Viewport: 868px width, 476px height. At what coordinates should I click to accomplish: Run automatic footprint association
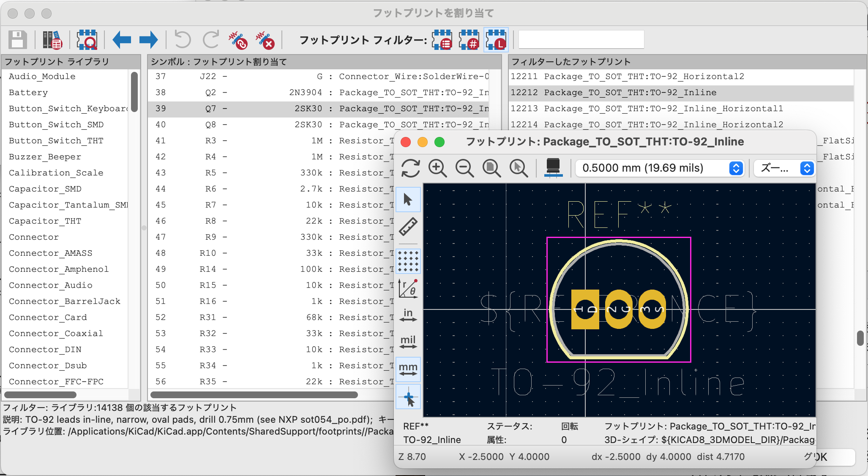238,40
